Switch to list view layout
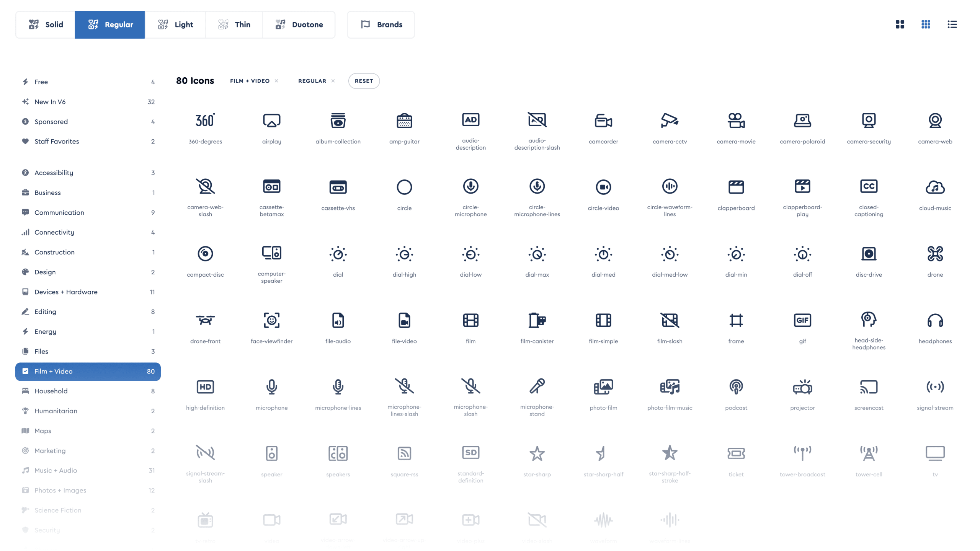Image resolution: width=980 pixels, height=551 pixels. tap(952, 24)
